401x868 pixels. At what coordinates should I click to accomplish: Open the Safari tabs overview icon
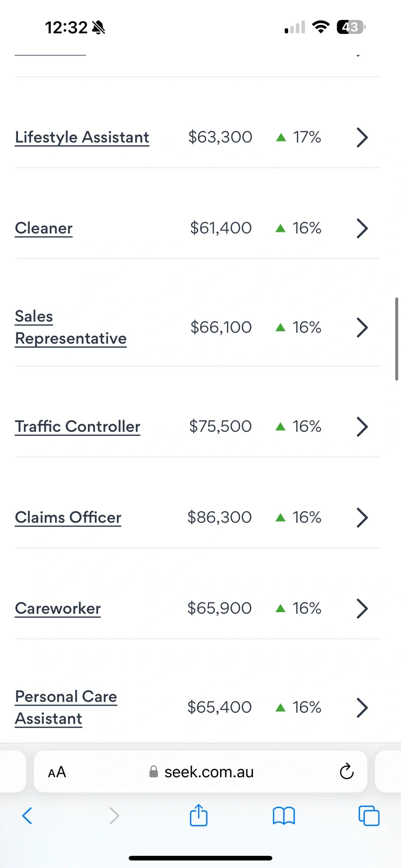pyautogui.click(x=369, y=816)
